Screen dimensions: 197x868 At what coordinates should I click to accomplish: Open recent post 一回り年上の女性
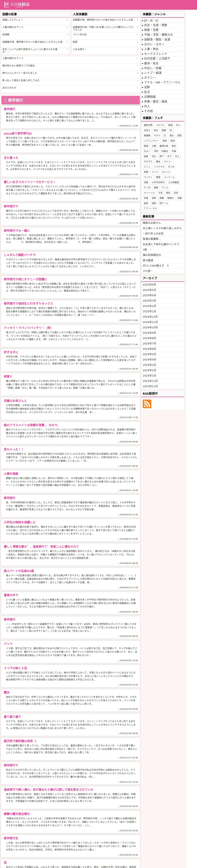[153, 233]
